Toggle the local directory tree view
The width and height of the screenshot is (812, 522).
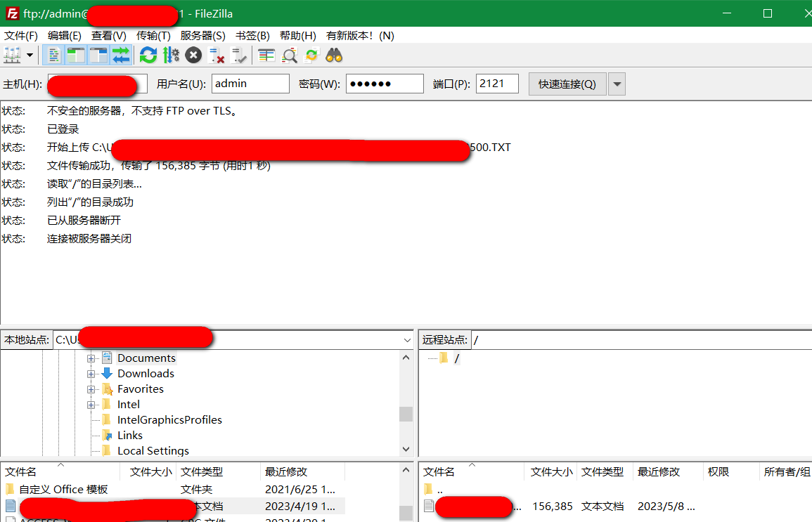(x=76, y=56)
